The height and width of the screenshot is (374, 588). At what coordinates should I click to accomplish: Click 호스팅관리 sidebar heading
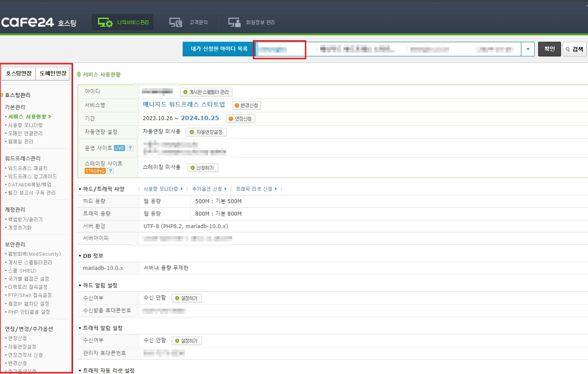[x=18, y=95]
